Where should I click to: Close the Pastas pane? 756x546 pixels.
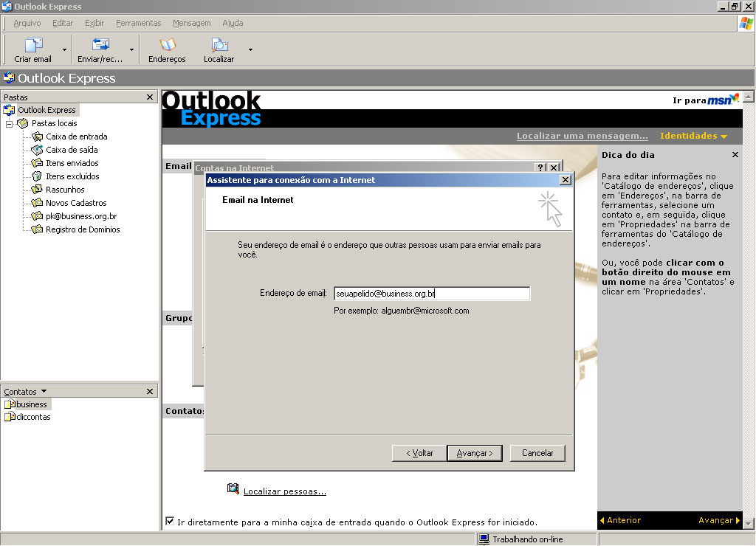[150, 97]
